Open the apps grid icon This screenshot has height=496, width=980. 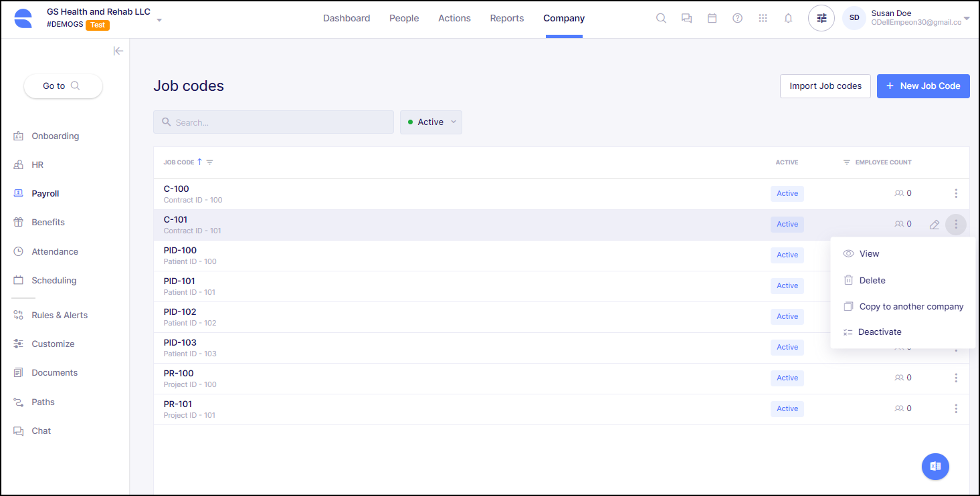(x=763, y=19)
